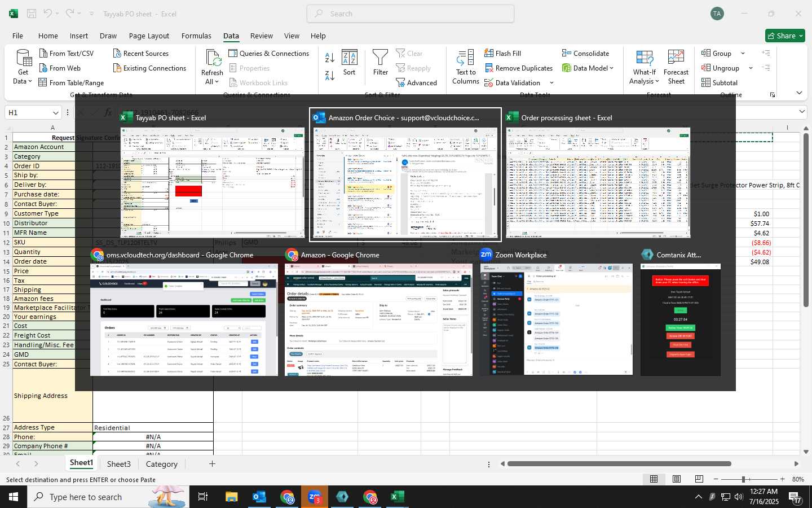
Task: Click the Ungroup outline icon
Action: [706, 68]
